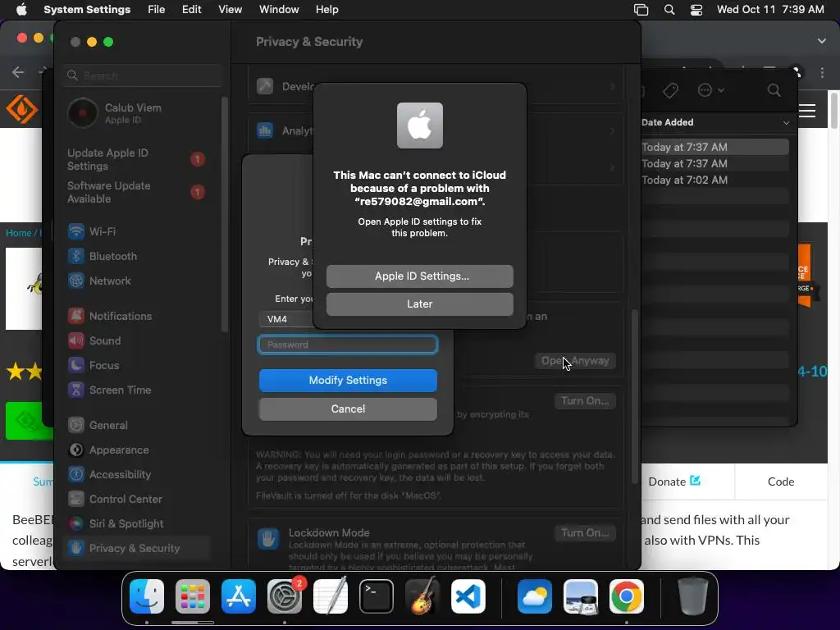
Task: Expand the Date Added sort chevron
Action: [786, 123]
